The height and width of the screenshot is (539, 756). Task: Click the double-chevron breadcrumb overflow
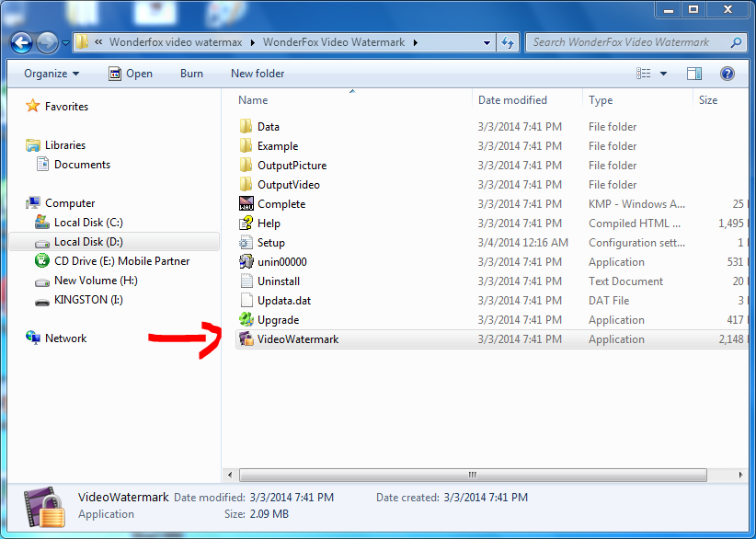point(98,42)
